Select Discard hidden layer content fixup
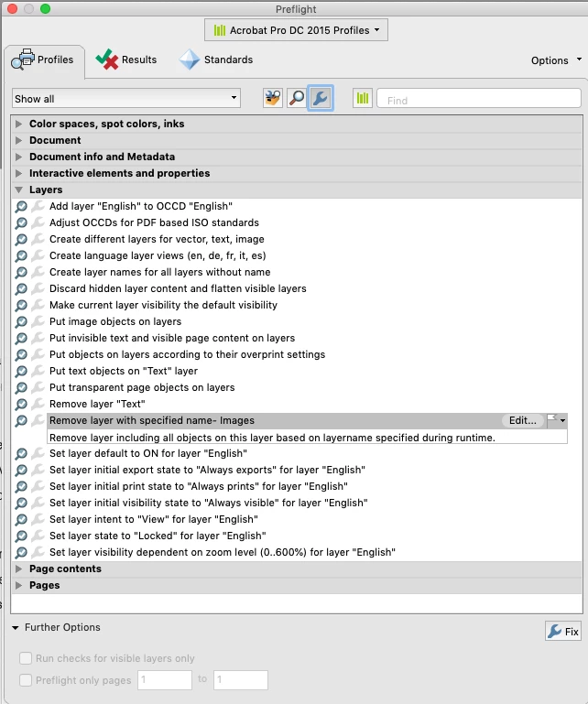The height and width of the screenshot is (704, 588). 178,288
